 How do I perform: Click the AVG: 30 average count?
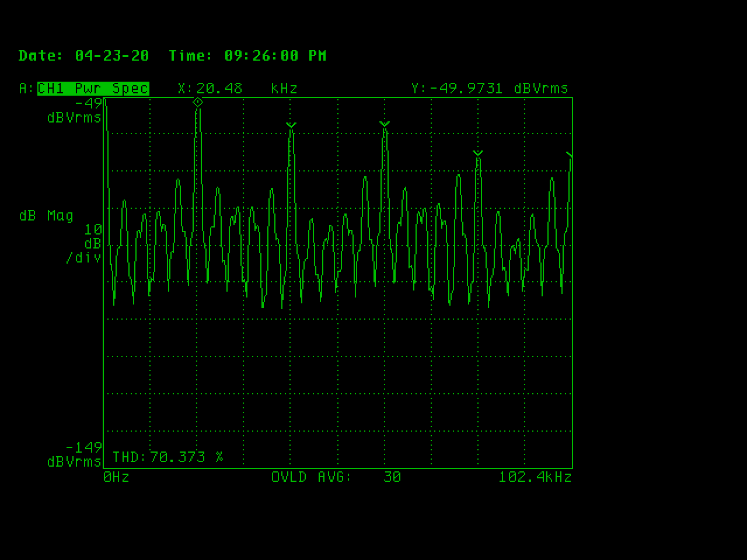click(x=359, y=477)
